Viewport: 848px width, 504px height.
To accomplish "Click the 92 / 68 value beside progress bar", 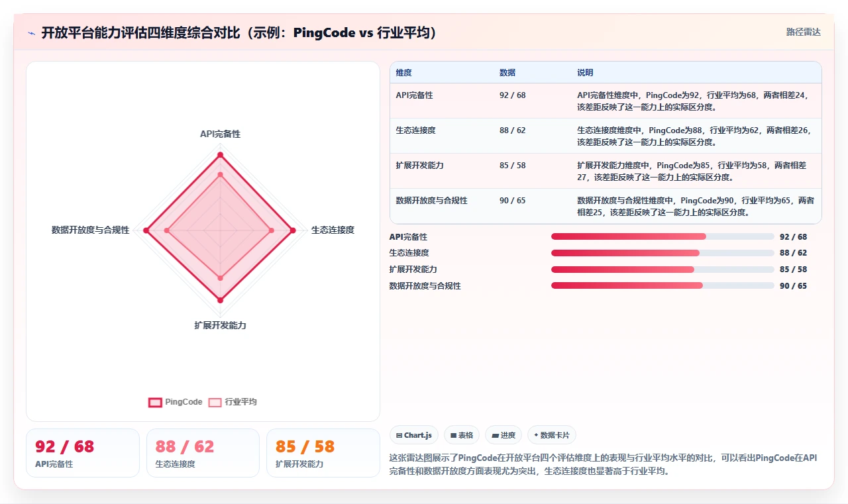I will [793, 236].
